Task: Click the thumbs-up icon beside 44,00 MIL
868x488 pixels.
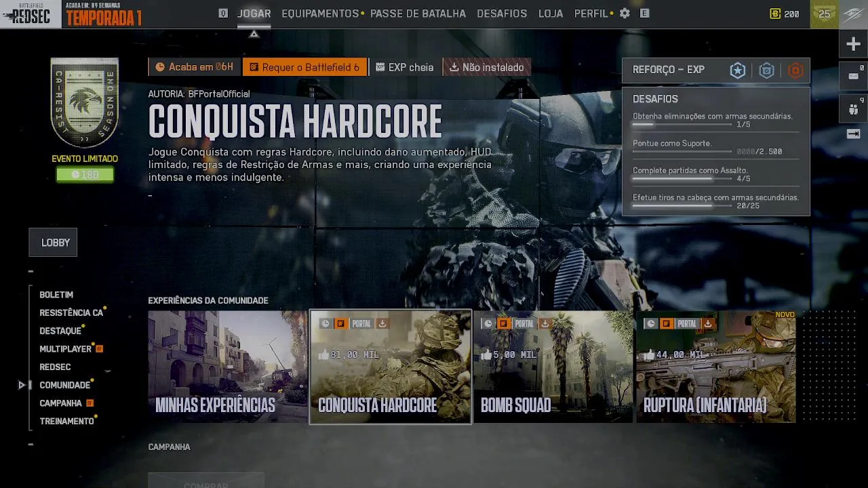Action: (x=649, y=354)
